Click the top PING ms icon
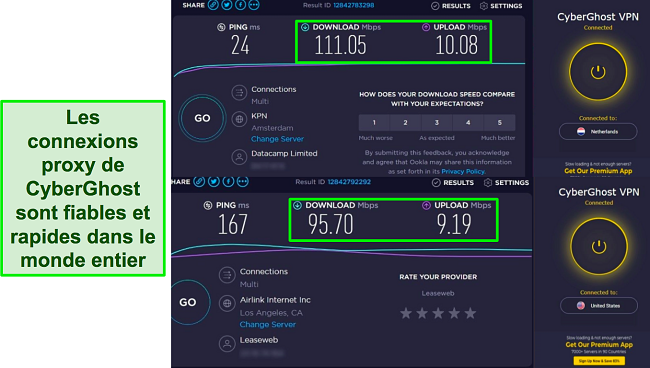 221,27
